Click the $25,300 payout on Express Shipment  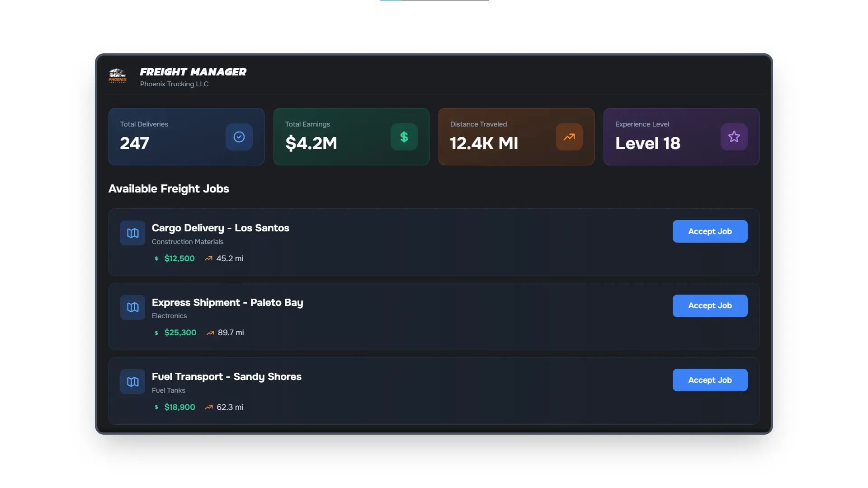pos(180,333)
